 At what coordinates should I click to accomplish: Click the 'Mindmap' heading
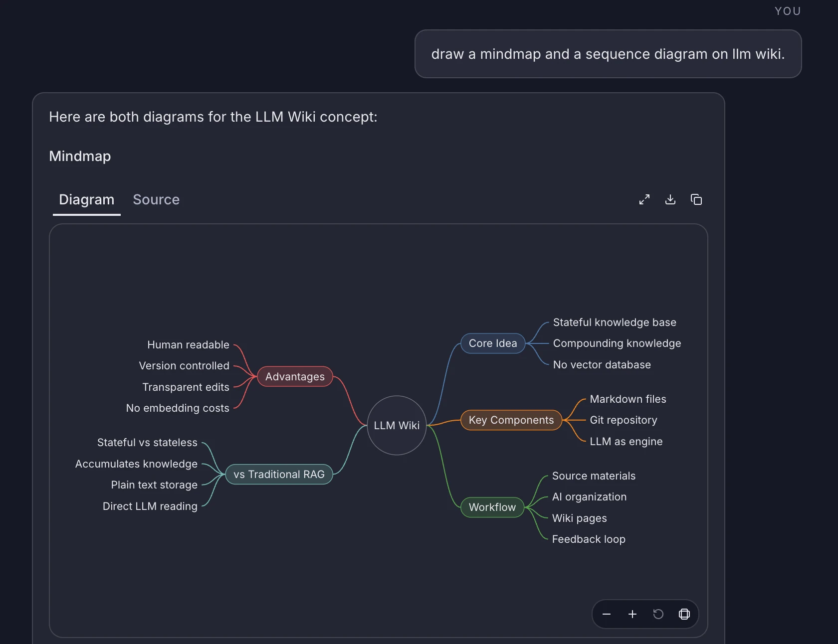pyautogui.click(x=80, y=156)
